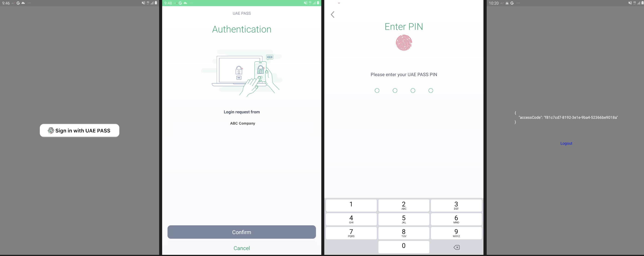644x256 pixels.
Task: Click the back arrow navigation icon
Action: [333, 14]
